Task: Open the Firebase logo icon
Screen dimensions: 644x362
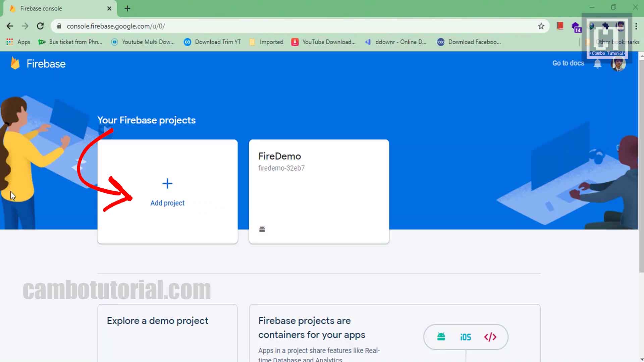Action: point(15,63)
